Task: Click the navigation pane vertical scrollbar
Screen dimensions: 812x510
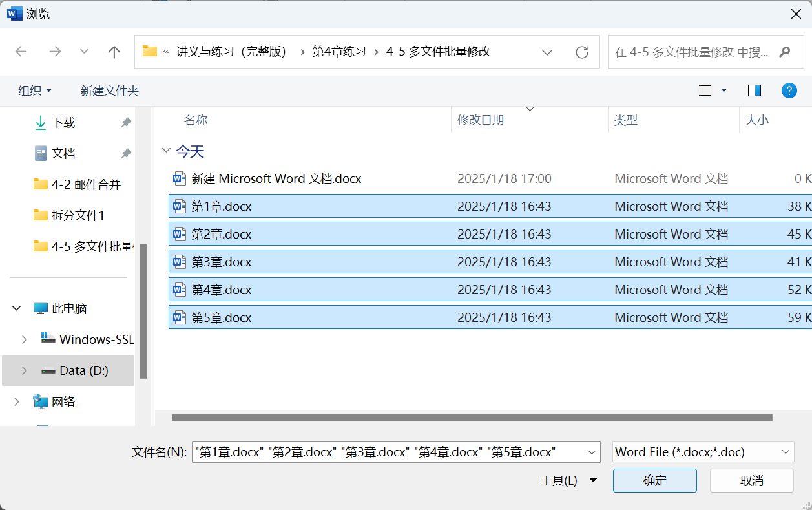Action: point(143,311)
